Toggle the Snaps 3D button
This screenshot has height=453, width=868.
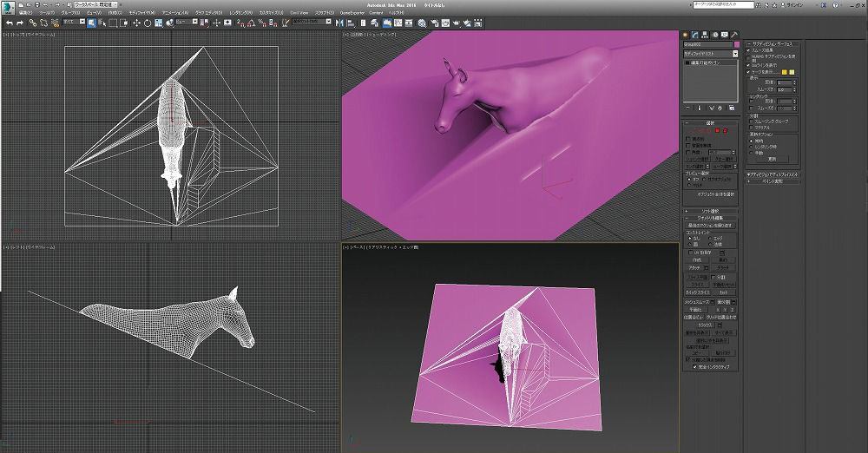point(240,23)
